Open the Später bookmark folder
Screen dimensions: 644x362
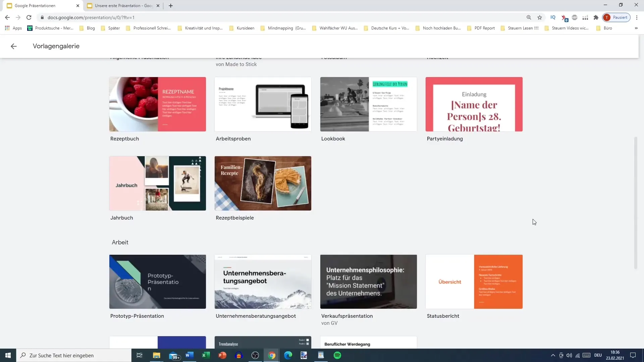[x=110, y=28]
